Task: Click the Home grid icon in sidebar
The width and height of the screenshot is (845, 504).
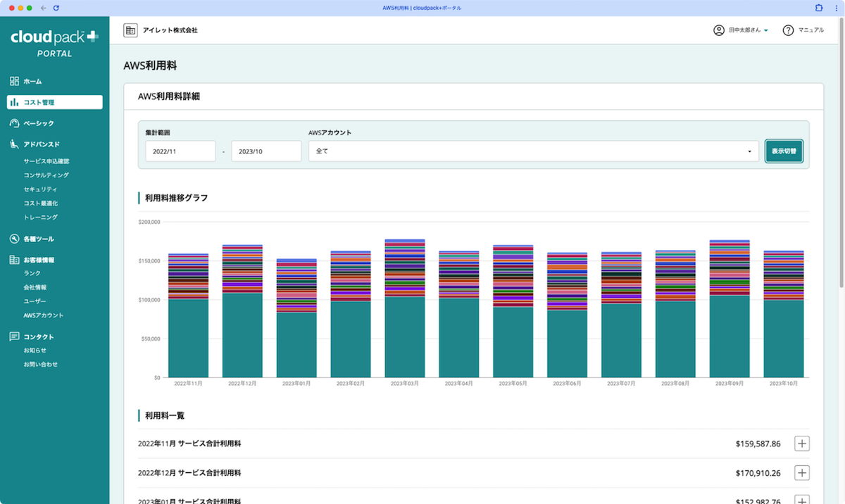Action: tap(14, 82)
